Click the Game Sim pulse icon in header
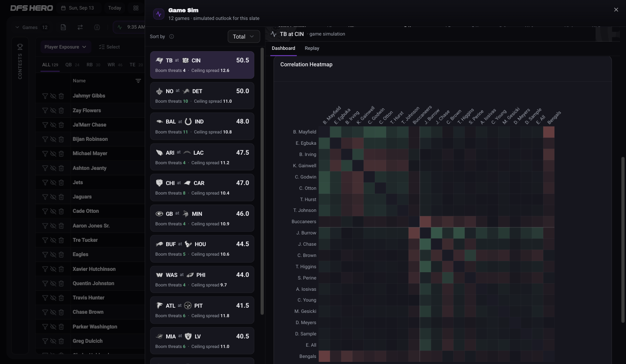The height and width of the screenshot is (364, 626). [x=159, y=14]
